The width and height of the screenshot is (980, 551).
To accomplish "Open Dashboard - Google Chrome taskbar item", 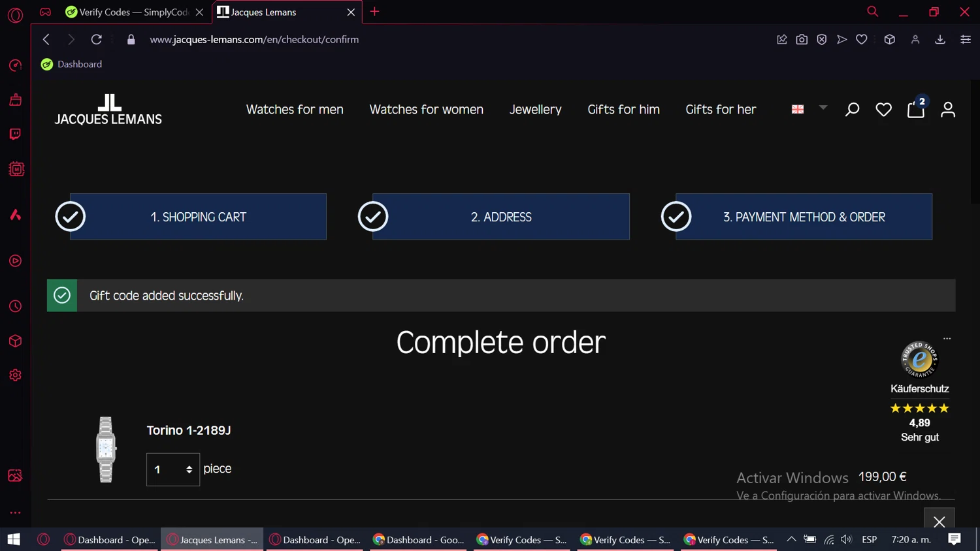I will [418, 539].
